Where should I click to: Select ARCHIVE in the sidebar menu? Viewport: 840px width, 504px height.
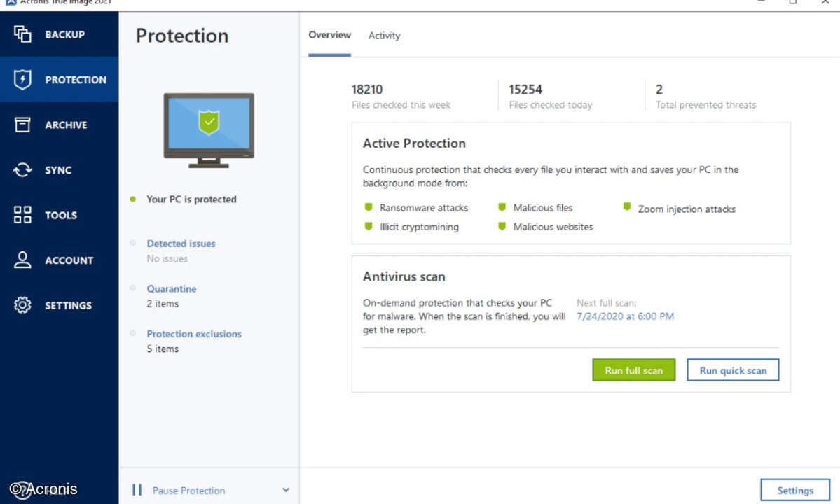pyautogui.click(x=66, y=125)
